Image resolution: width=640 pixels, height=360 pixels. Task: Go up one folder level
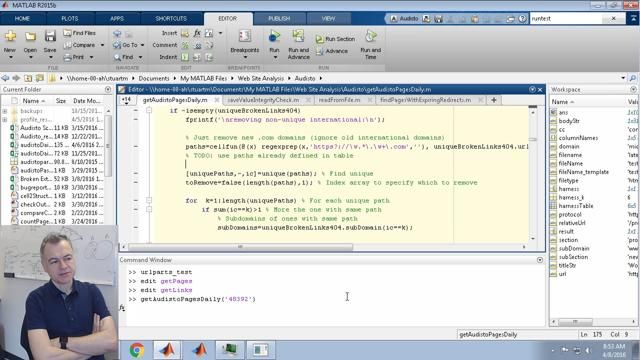coord(28,78)
